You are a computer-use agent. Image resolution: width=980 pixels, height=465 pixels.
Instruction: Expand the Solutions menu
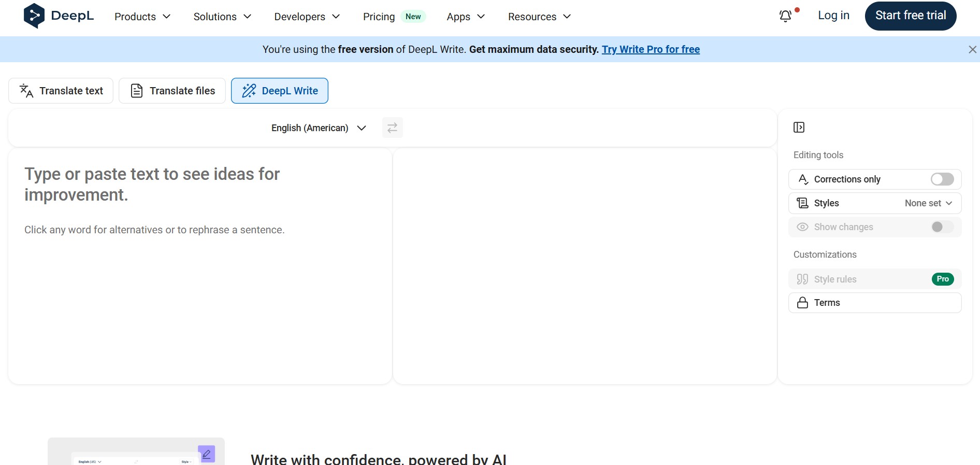tap(222, 17)
